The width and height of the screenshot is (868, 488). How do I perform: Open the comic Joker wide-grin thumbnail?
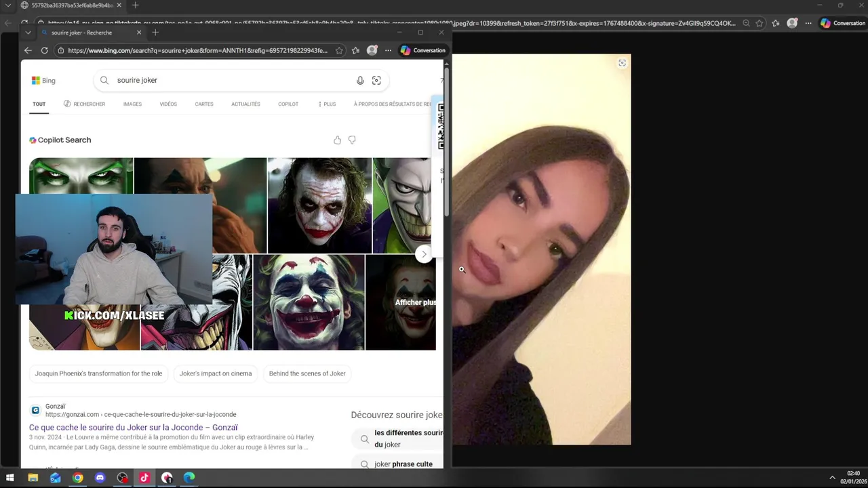(x=401, y=205)
